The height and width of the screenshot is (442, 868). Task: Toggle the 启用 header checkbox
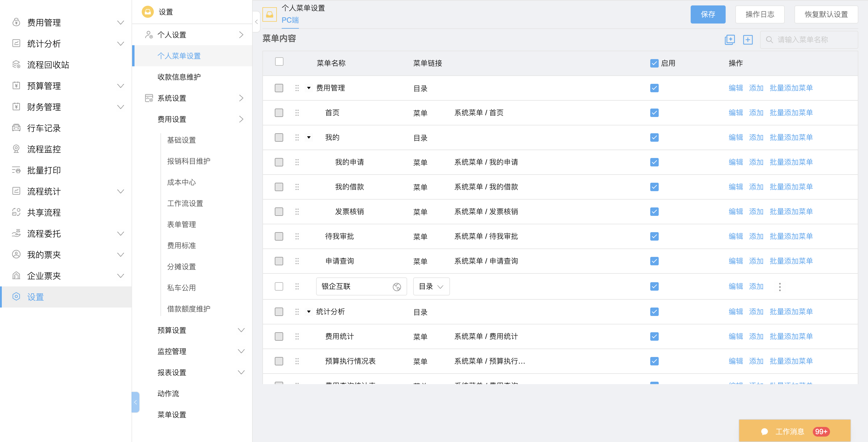pos(654,63)
